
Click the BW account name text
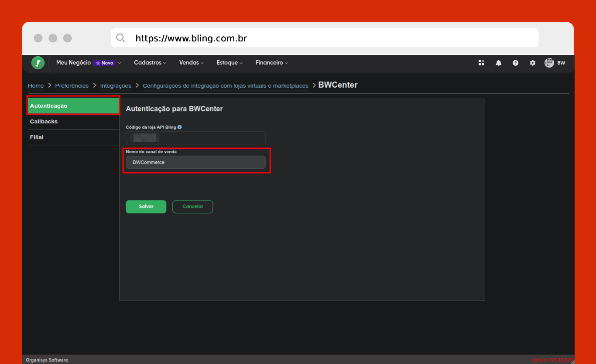coord(561,63)
